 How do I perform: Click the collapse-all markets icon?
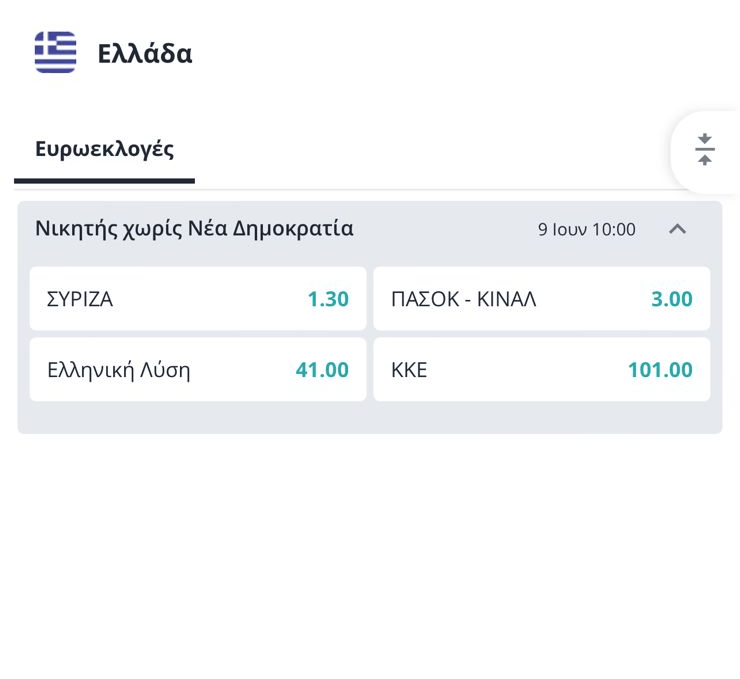click(705, 149)
